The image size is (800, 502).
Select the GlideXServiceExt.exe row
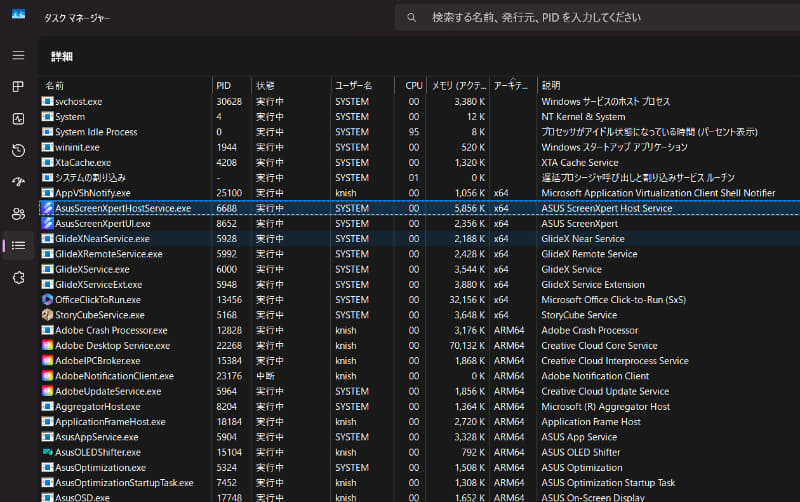[420, 285]
